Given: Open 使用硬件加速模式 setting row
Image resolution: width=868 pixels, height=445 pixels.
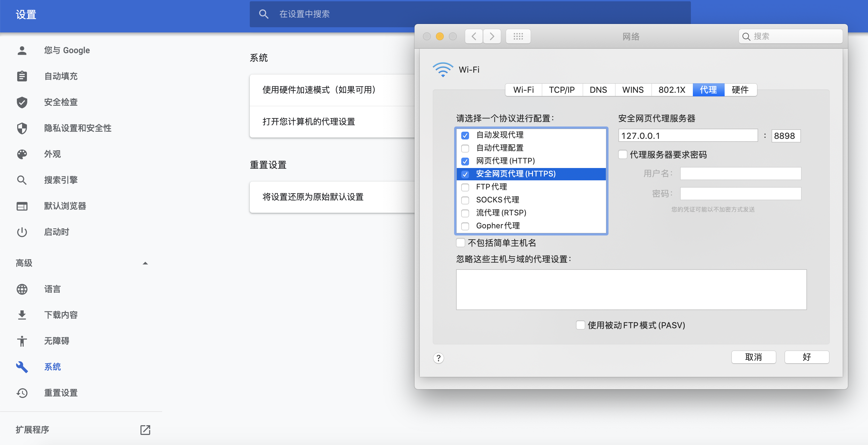Looking at the screenshot, I should [x=332, y=90].
